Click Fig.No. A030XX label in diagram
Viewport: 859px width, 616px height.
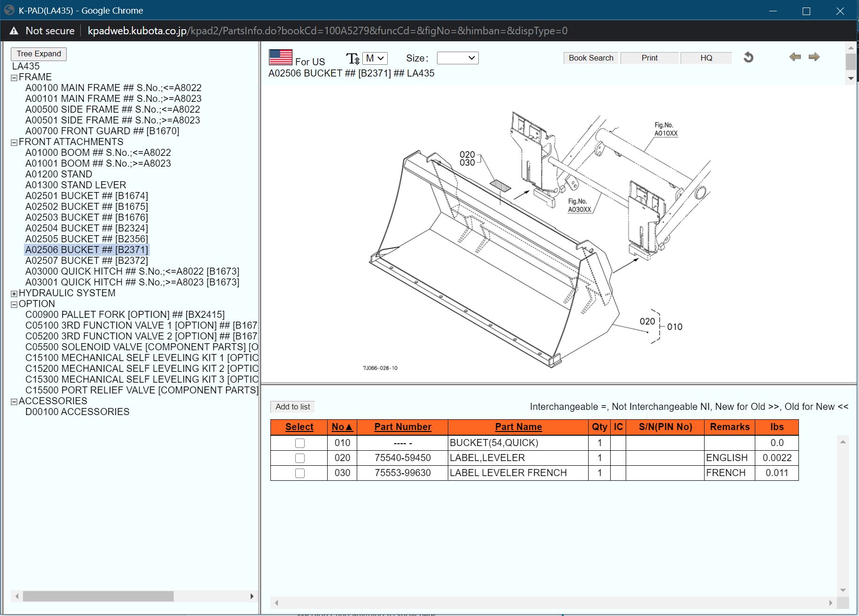(579, 205)
